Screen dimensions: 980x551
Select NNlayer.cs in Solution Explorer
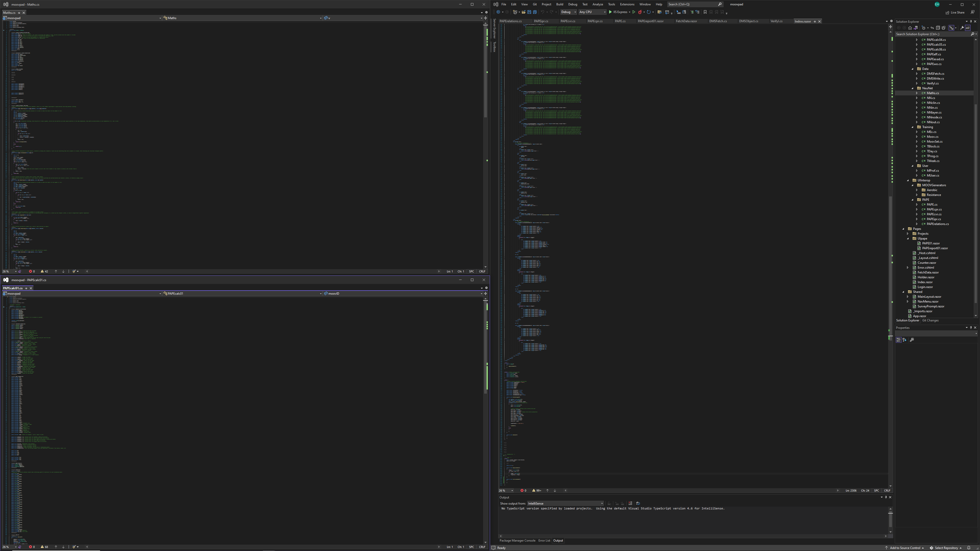[934, 112]
